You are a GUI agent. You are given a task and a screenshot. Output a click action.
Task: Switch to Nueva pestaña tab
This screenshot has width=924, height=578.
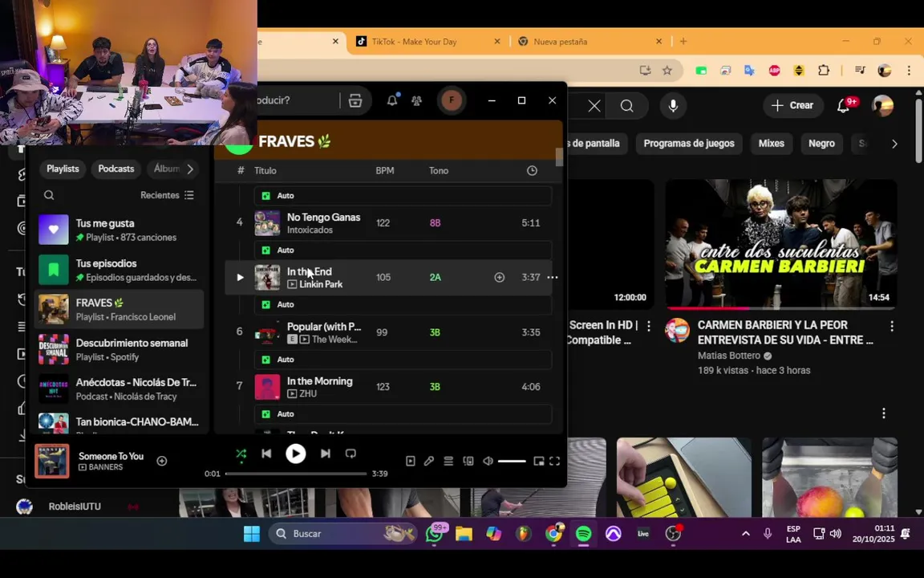coord(590,41)
